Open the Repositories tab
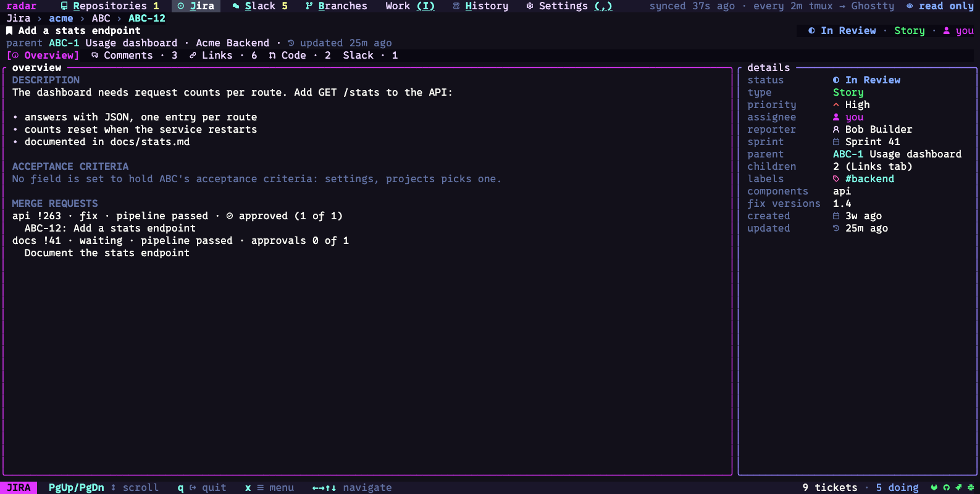The width and height of the screenshot is (980, 494). click(x=109, y=6)
